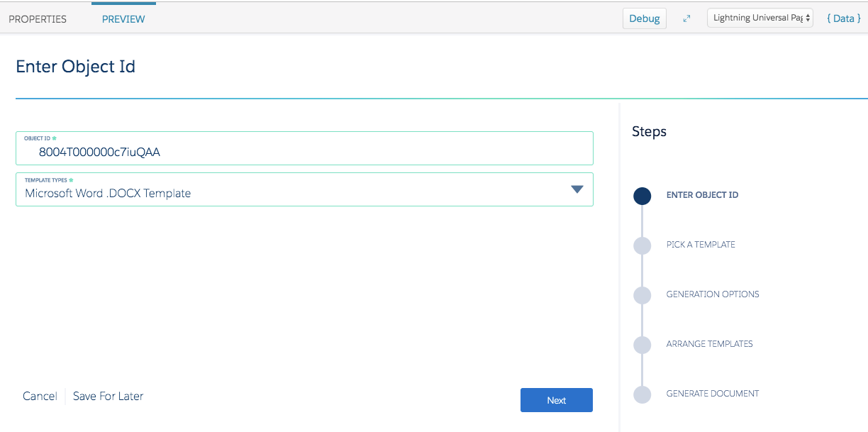
Task: Click the GENERATE DOCUMENT step label
Action: coord(713,394)
